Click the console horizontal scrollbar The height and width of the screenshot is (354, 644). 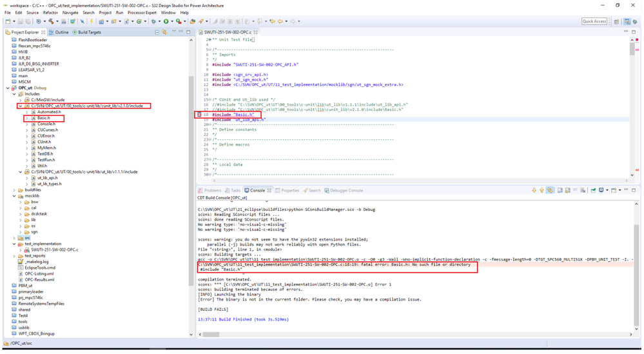coord(212,334)
